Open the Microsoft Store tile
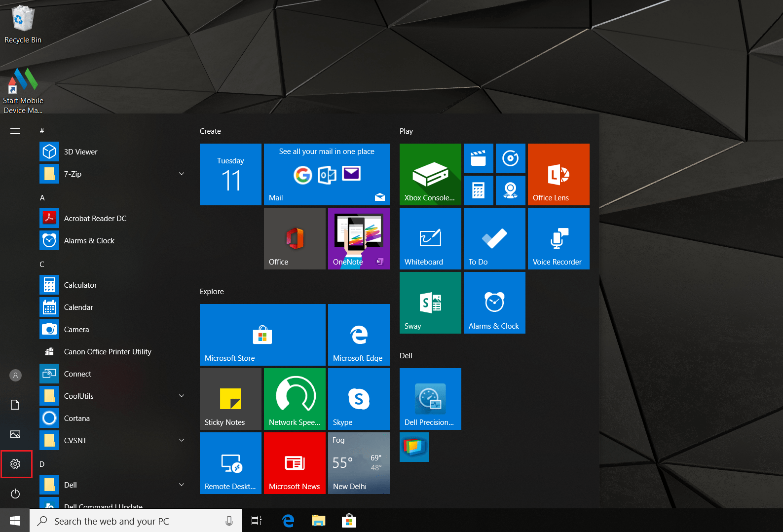Viewport: 783px width, 532px height. point(262,335)
